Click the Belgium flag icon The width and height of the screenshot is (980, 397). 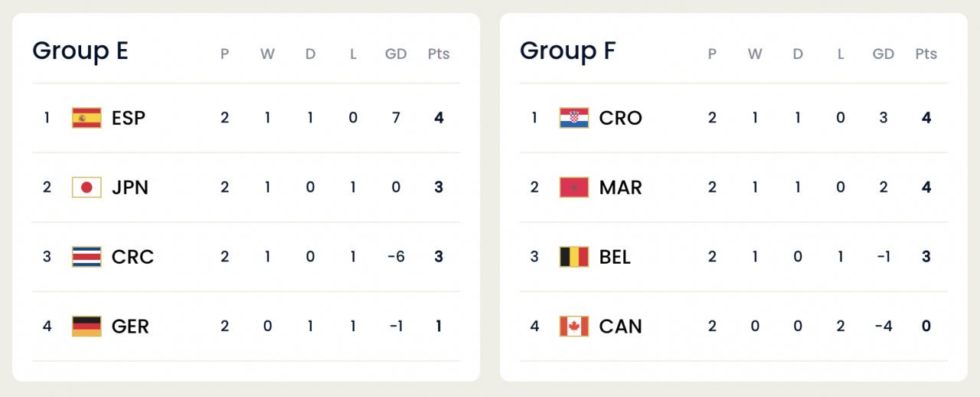[574, 257]
